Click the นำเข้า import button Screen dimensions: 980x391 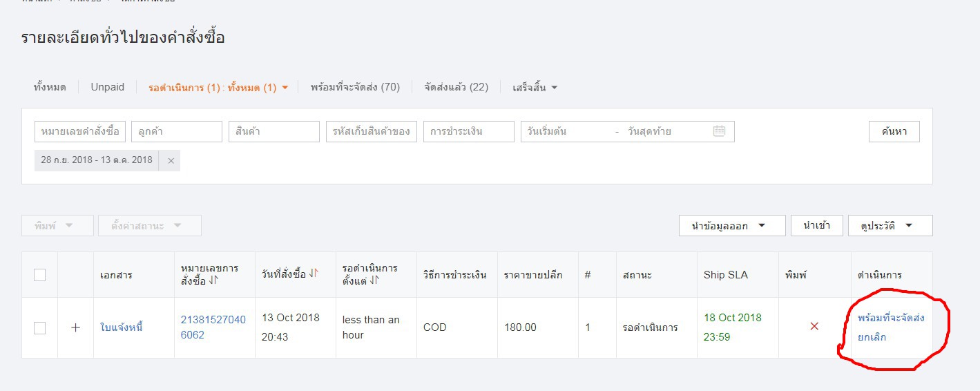[x=816, y=226]
